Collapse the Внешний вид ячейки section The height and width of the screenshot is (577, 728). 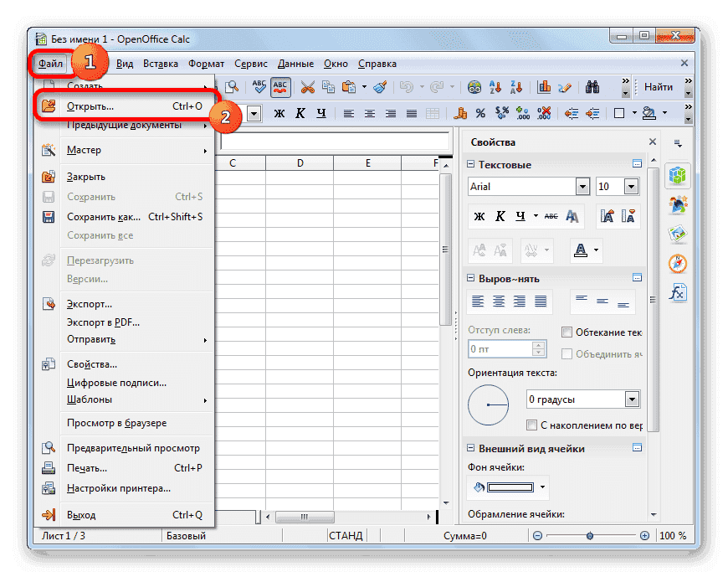point(471,448)
